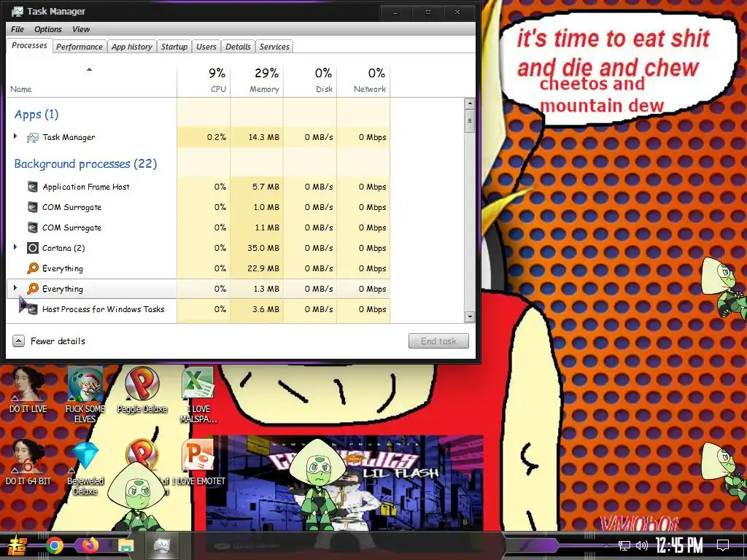The image size is (747, 560).
Task: Switch to the Users tab
Action: tap(206, 47)
